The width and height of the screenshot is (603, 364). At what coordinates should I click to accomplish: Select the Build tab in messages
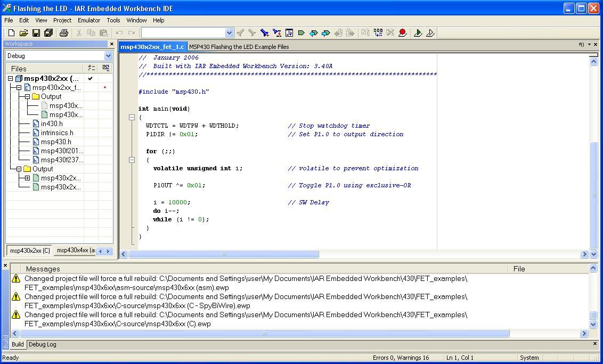18,344
